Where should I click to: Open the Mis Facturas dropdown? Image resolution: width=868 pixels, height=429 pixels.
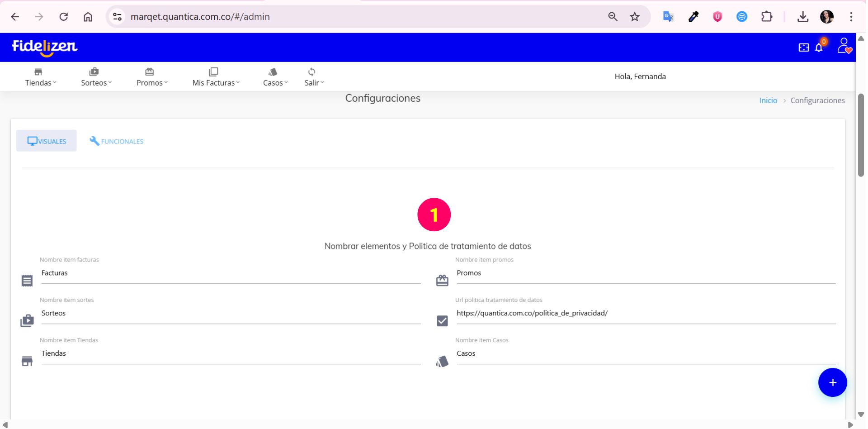click(216, 77)
